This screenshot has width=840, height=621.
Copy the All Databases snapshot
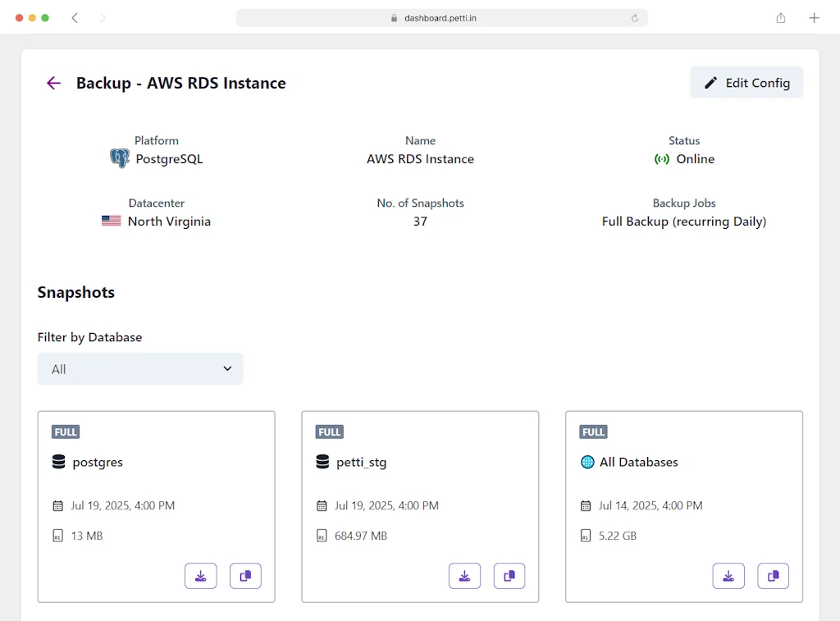tap(773, 576)
